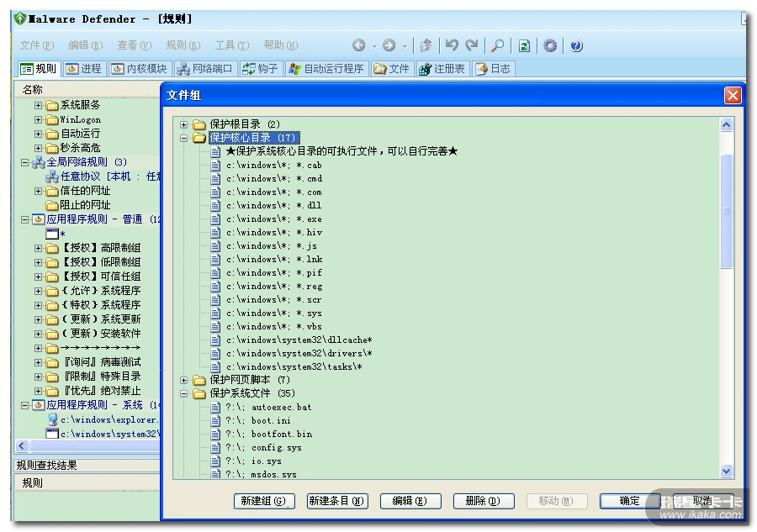The width and height of the screenshot is (757, 532).
Task: Open the 工具(T) menu
Action: click(232, 45)
